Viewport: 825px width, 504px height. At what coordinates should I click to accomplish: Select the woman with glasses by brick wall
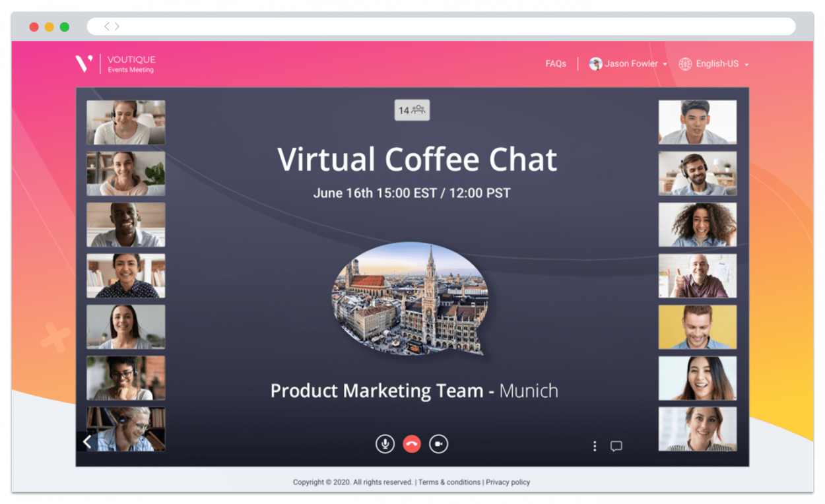[x=126, y=378]
